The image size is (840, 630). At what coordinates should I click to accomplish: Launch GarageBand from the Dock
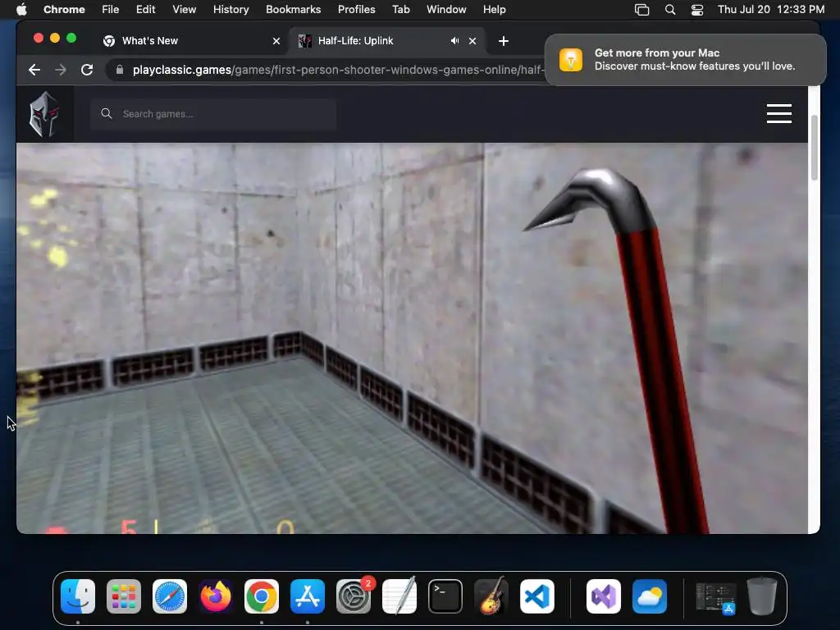[x=491, y=596]
